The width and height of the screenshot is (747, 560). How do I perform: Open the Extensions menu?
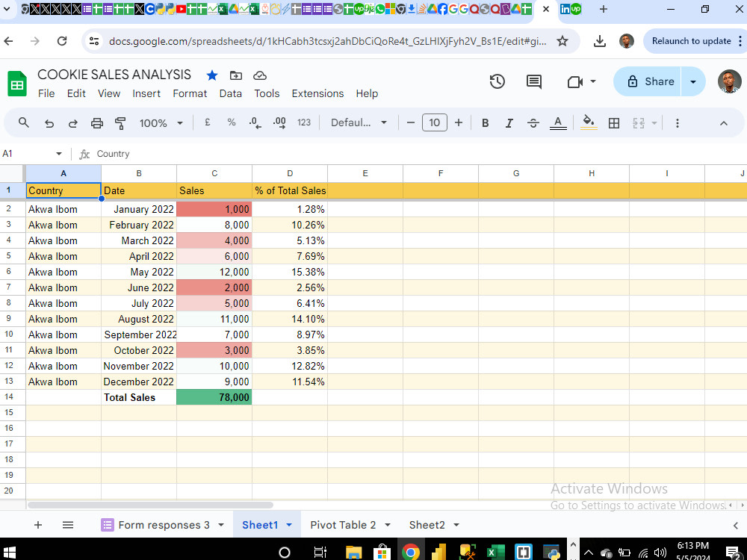317,93
